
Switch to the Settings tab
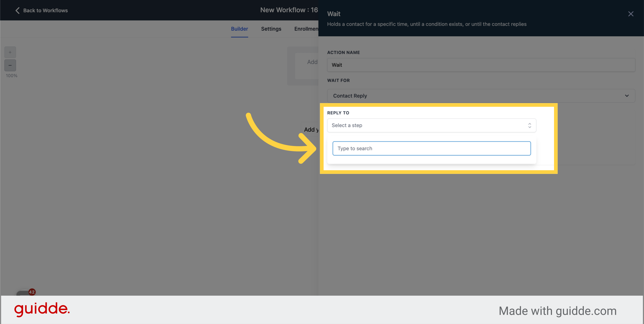click(271, 29)
